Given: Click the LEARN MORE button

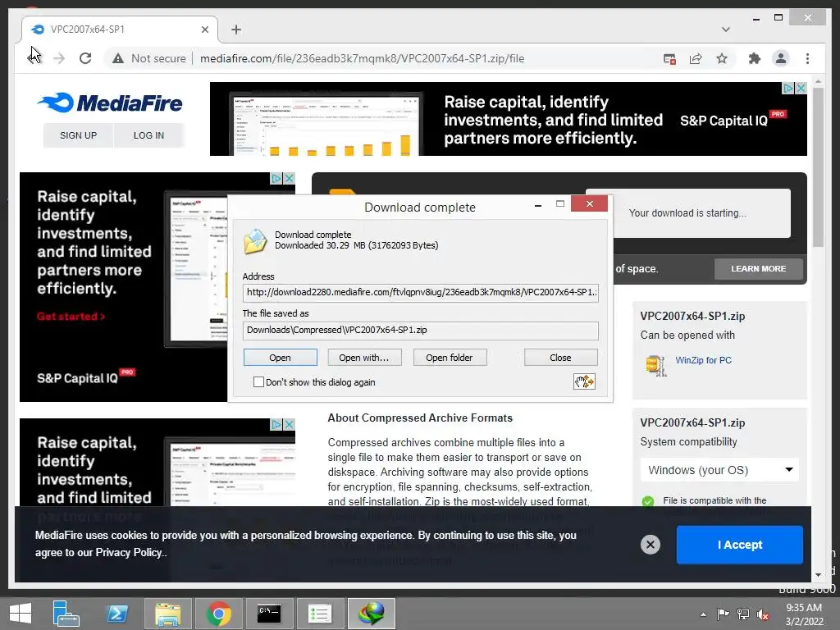Looking at the screenshot, I should coord(758,269).
